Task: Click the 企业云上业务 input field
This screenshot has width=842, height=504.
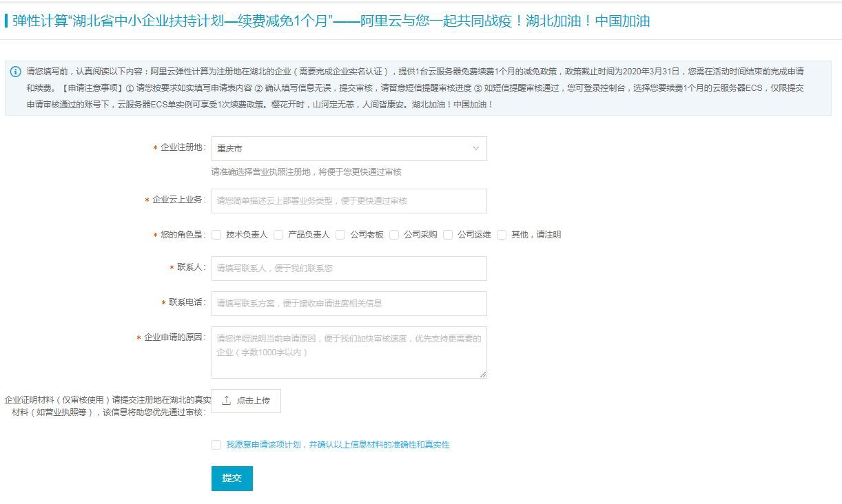Action: (349, 201)
